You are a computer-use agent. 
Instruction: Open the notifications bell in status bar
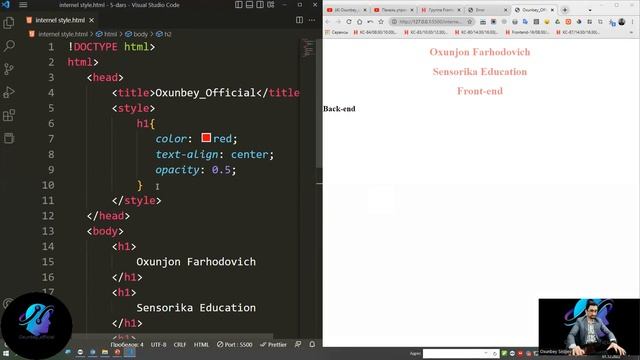pos(312,344)
